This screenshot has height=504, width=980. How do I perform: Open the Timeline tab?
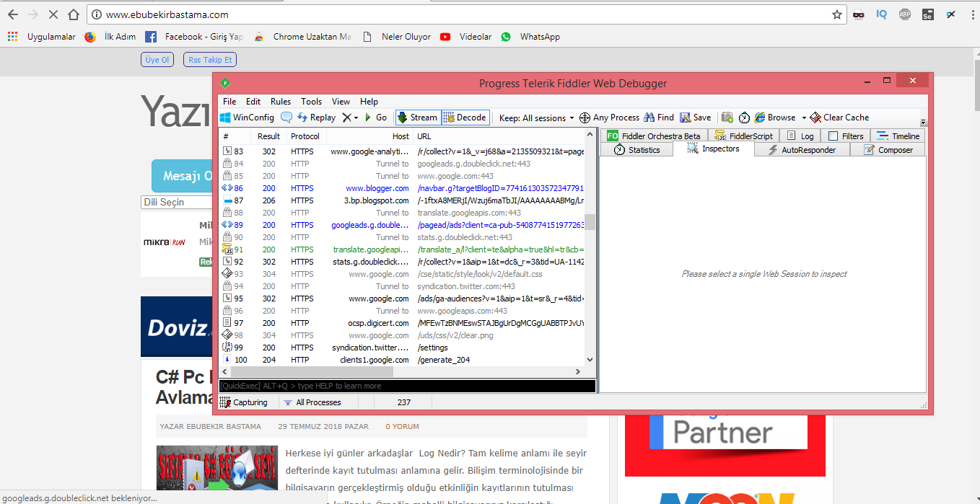coord(898,136)
